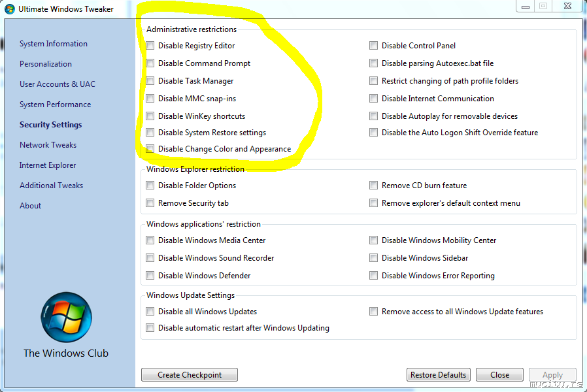
Task: Open Network Tweaks section
Action: click(x=48, y=145)
